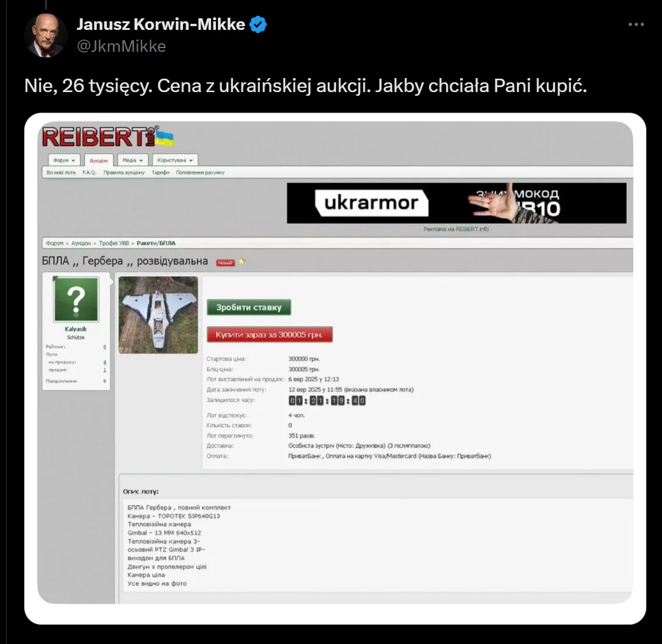Open the tweet's three-dot more menu

point(636,24)
